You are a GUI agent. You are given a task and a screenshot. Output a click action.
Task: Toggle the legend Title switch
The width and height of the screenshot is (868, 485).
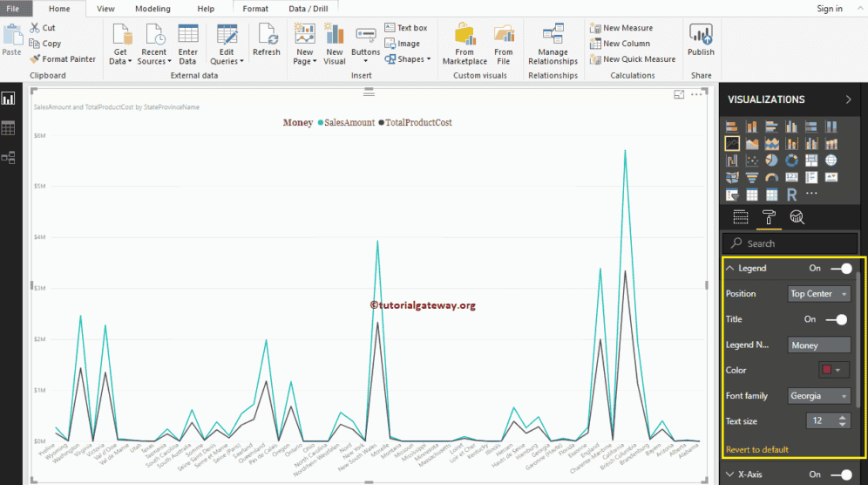pyautogui.click(x=837, y=319)
